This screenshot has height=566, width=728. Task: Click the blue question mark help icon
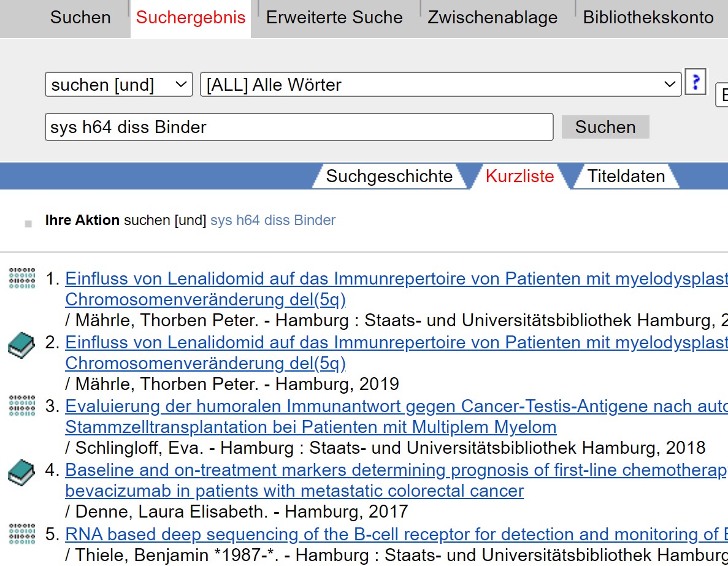(695, 82)
